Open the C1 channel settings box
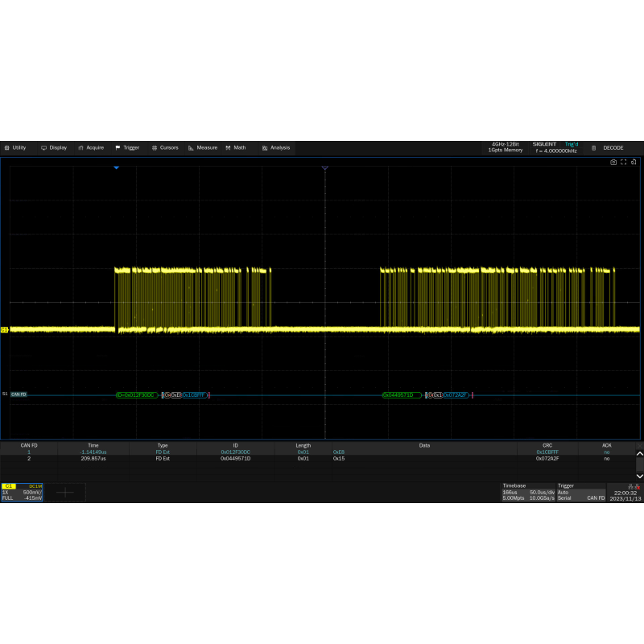Viewport: 644px width, 644px height. [x=22, y=492]
